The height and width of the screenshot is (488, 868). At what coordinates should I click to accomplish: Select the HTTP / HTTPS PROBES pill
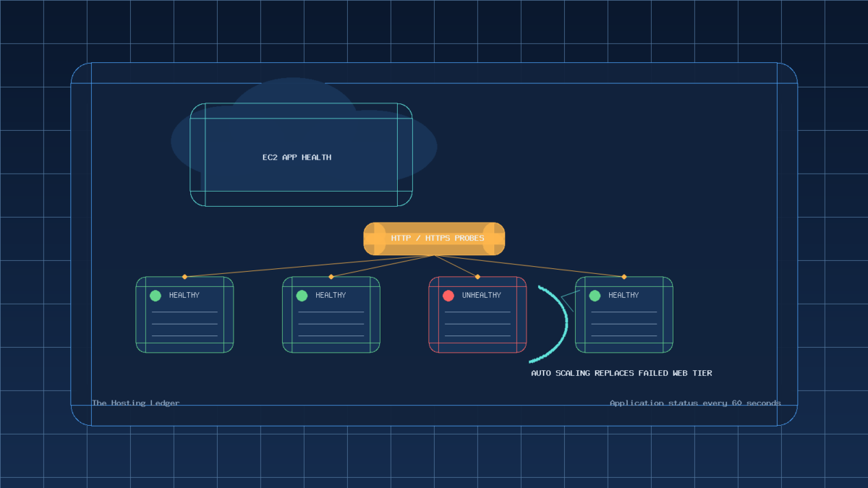(434, 239)
